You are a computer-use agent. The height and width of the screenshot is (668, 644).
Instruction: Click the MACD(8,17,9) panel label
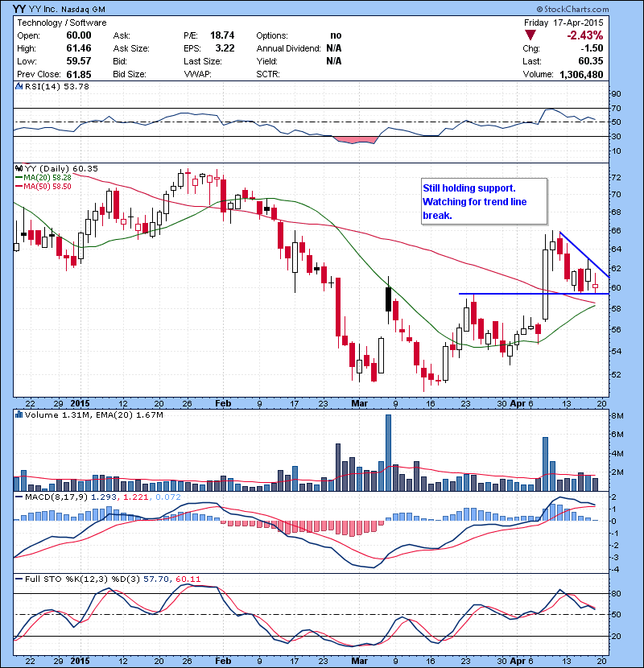point(56,497)
